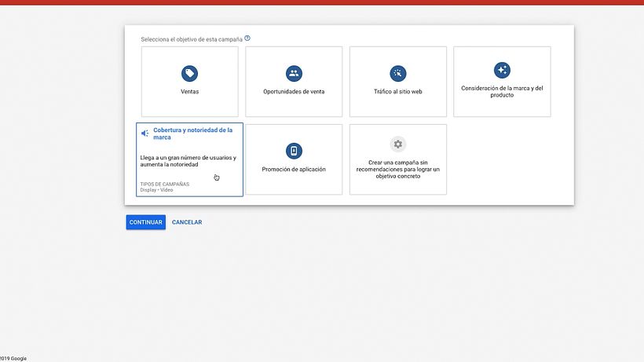Click the 'Tráfico al sitio web' label
The width and height of the screenshot is (644, 362).
[397, 92]
